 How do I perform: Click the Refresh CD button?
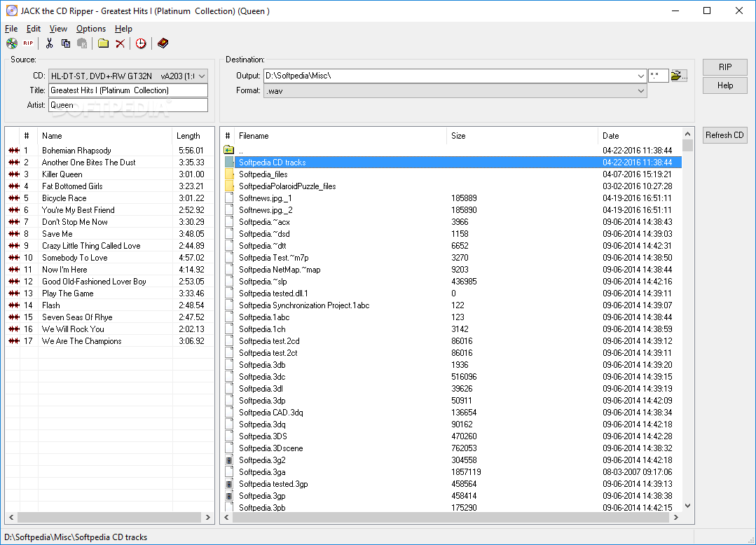point(724,135)
